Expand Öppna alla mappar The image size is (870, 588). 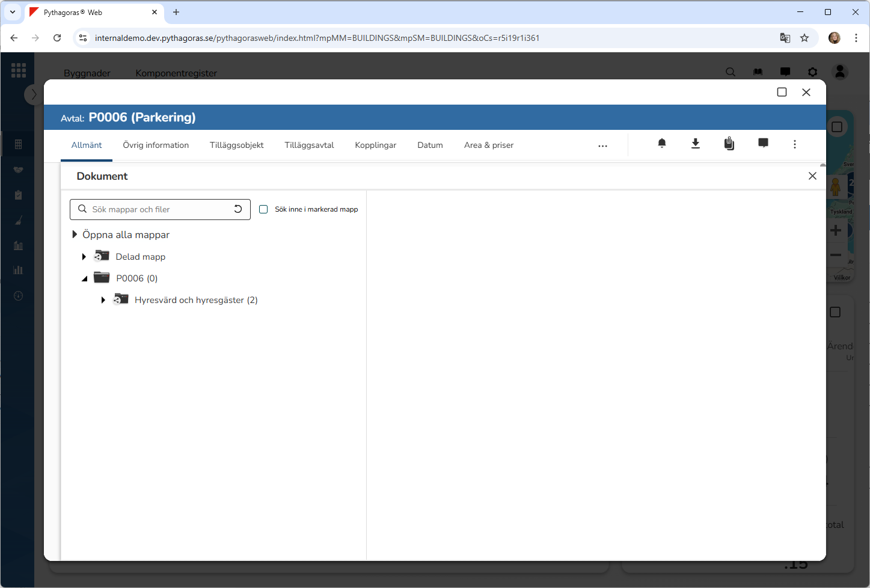coord(75,234)
